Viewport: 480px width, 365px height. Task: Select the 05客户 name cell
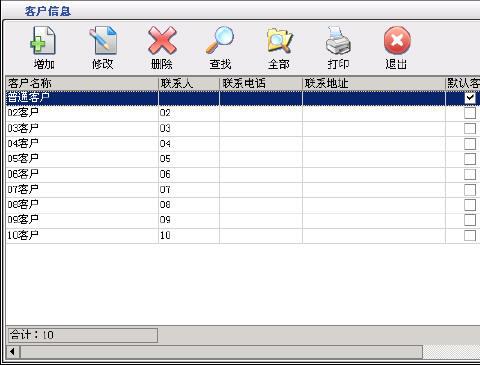click(82, 159)
